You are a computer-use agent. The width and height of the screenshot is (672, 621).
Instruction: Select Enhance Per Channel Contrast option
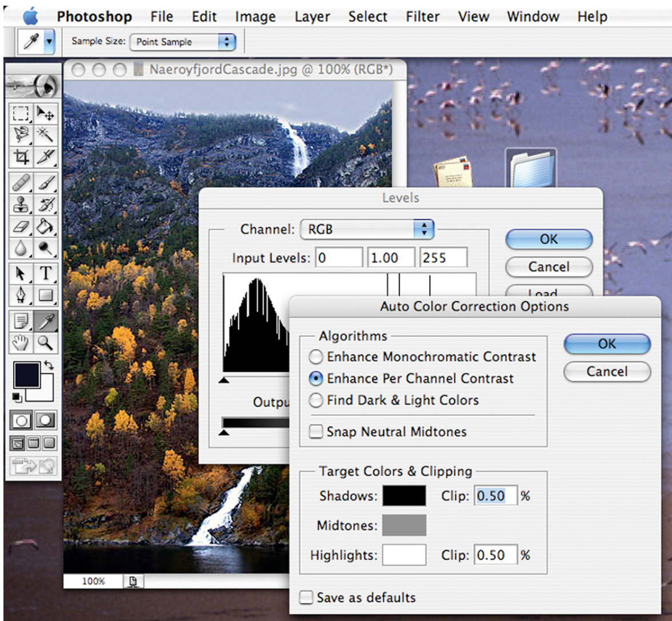click(x=411, y=379)
